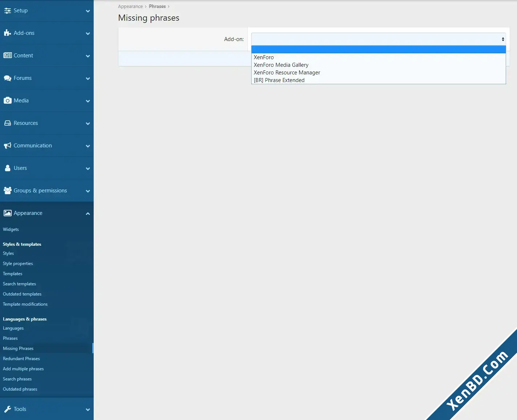
Task: Open Template modifications link
Action: [25, 304]
